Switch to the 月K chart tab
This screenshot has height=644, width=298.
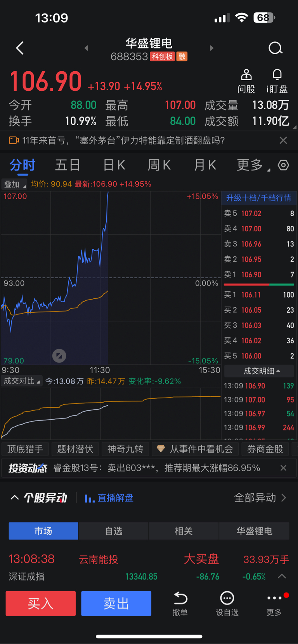(x=205, y=165)
